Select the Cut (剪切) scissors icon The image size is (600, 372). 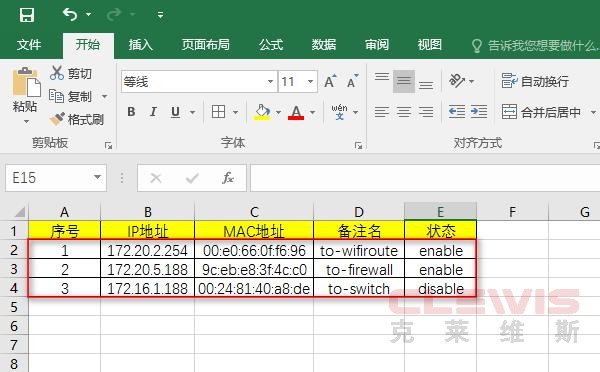point(57,73)
